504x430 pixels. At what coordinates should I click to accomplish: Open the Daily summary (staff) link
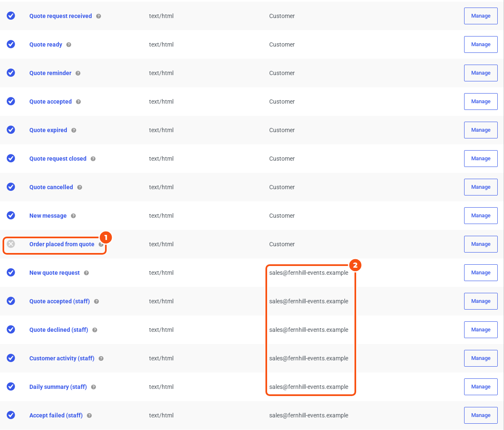coord(58,387)
